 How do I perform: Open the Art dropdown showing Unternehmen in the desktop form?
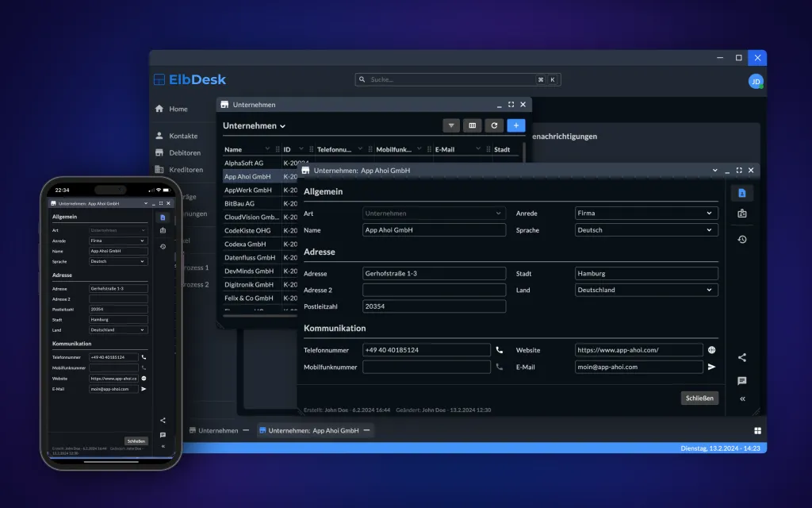pos(434,213)
